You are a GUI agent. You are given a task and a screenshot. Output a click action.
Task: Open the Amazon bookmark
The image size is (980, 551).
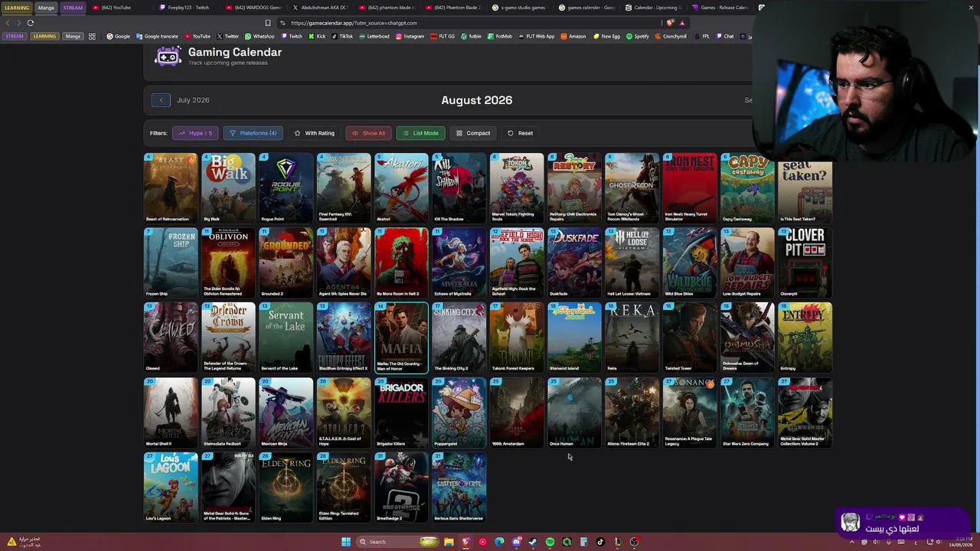573,36
